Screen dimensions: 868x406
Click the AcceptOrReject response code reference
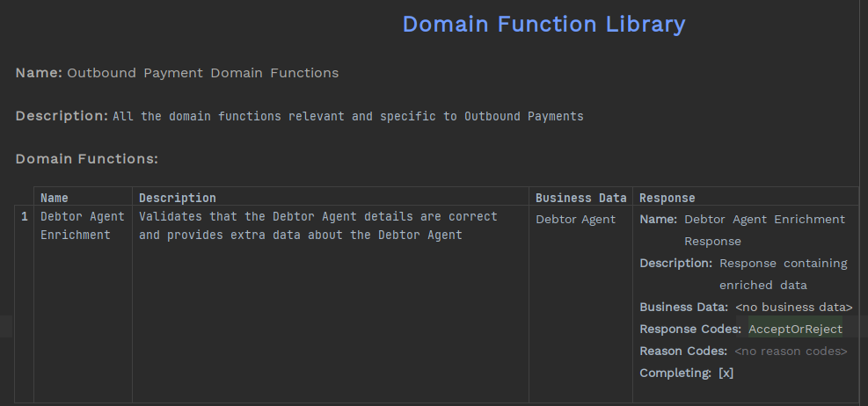[x=795, y=330]
